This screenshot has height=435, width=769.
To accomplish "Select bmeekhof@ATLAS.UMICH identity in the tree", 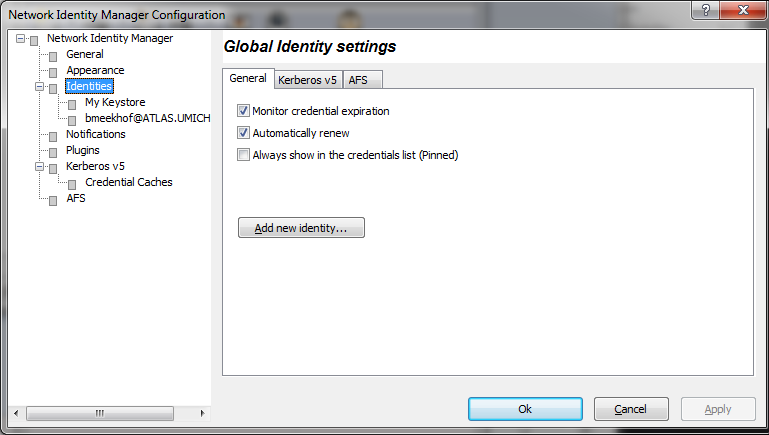I will coord(148,118).
